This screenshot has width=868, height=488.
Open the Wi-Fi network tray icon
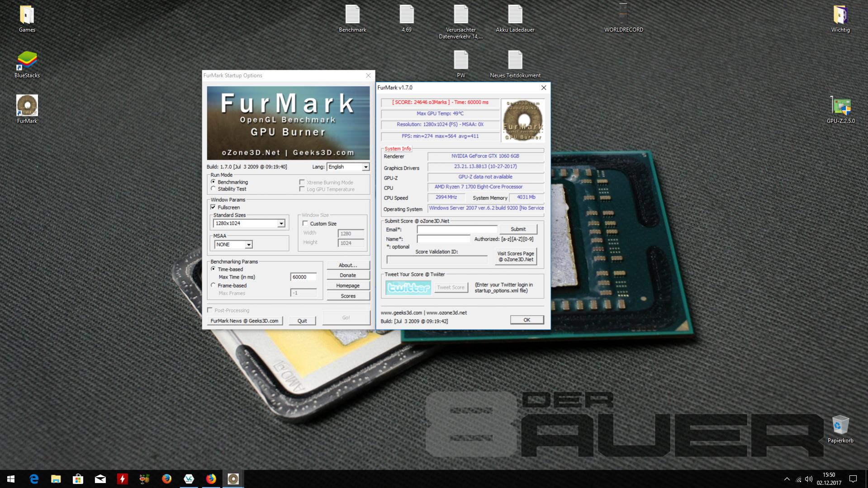click(798, 479)
